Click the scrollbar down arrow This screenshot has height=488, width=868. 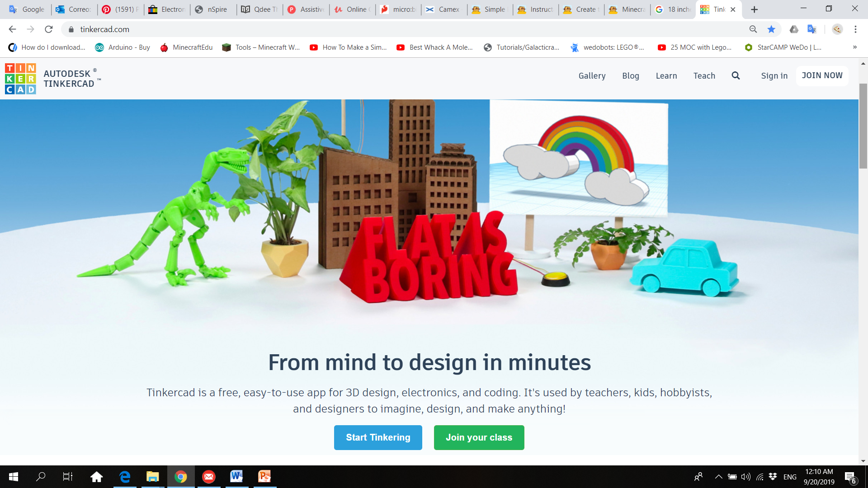click(863, 461)
